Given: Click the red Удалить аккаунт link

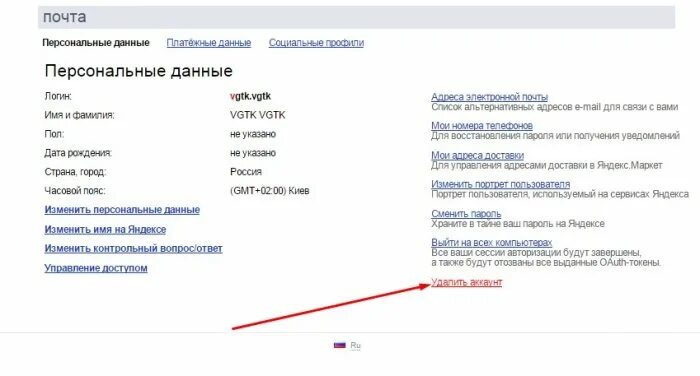Looking at the screenshot, I should point(467,282).
